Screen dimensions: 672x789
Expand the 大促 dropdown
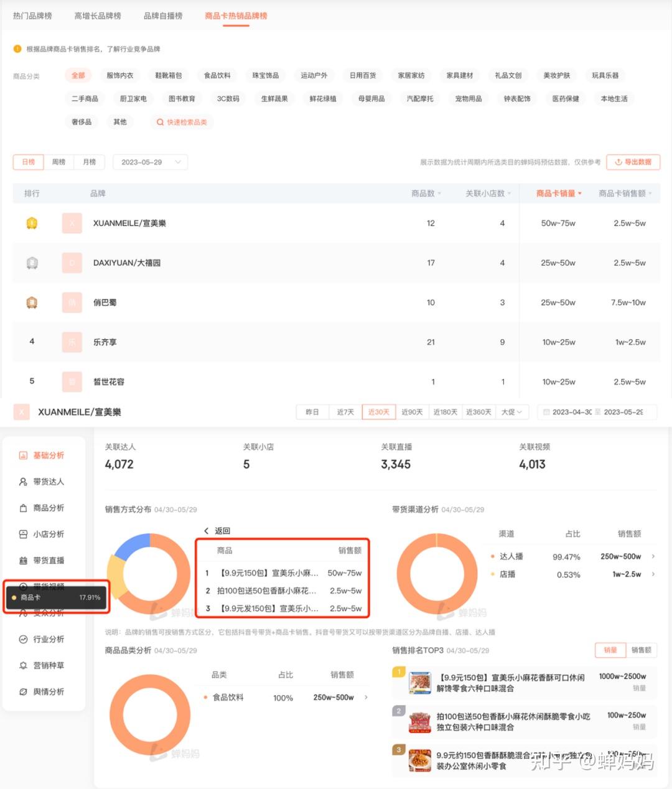point(512,412)
